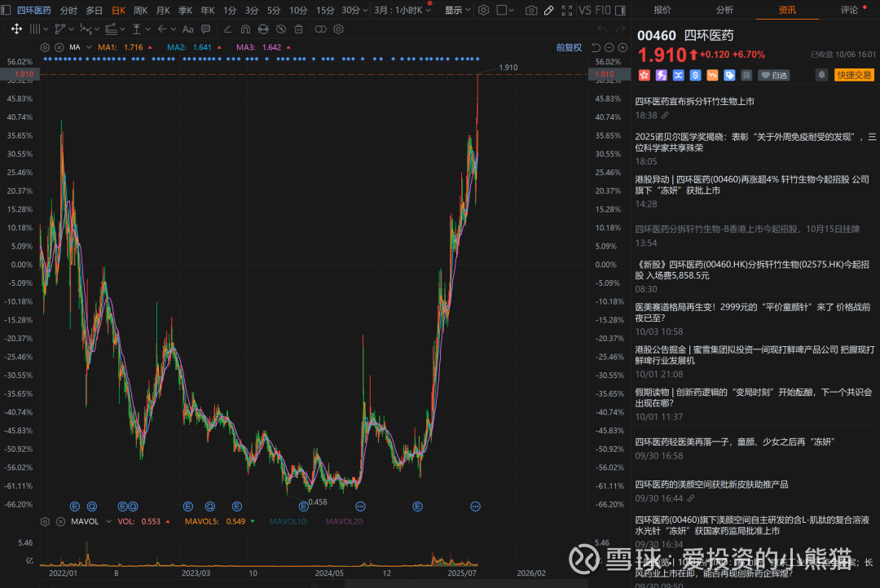Open news 四环医药宣布拆分轩竹生物上市

click(694, 102)
